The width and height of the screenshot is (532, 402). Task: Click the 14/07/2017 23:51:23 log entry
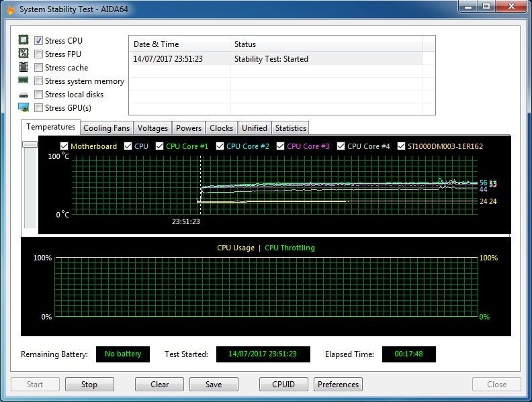tap(168, 59)
